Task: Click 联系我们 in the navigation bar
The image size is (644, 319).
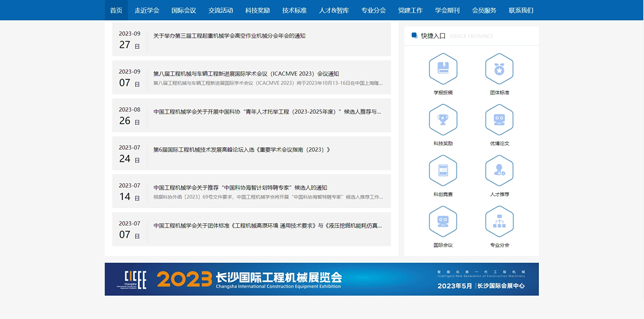Action: pos(521,10)
